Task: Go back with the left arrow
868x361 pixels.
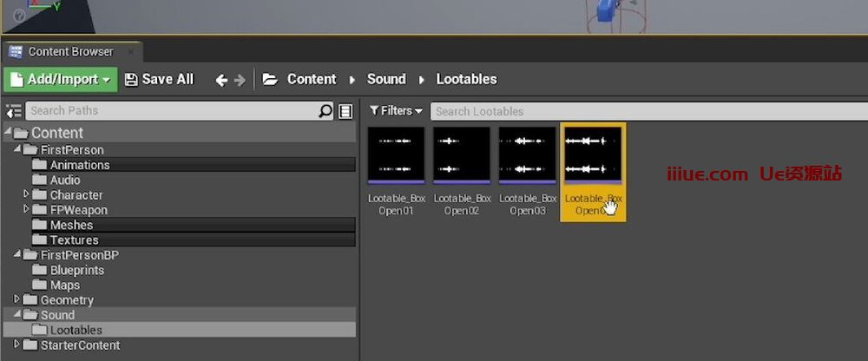Action: coord(220,80)
